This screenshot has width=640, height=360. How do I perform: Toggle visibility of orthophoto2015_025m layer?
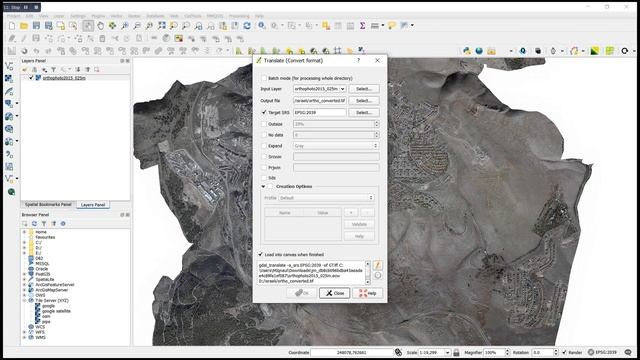(x=31, y=78)
